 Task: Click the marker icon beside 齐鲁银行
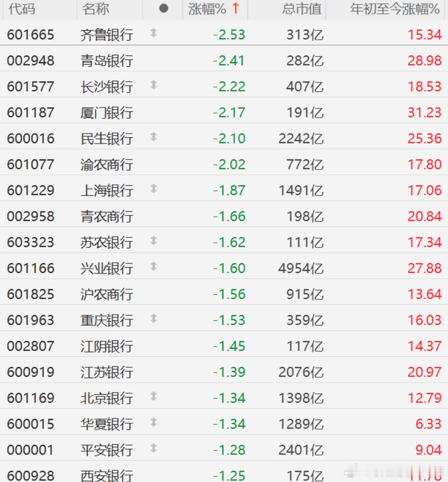(x=154, y=33)
